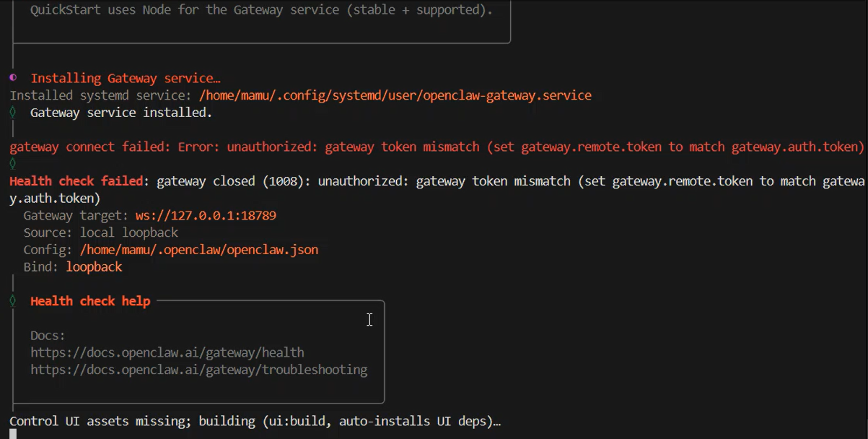The height and width of the screenshot is (439, 868).
Task: Open the gateway troubleshooting docs URL
Action: point(198,370)
